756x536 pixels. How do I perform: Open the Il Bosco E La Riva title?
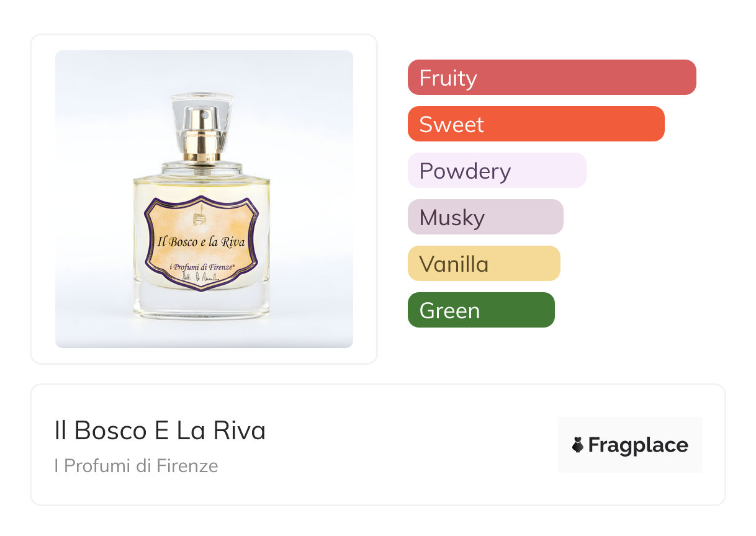[x=160, y=431]
